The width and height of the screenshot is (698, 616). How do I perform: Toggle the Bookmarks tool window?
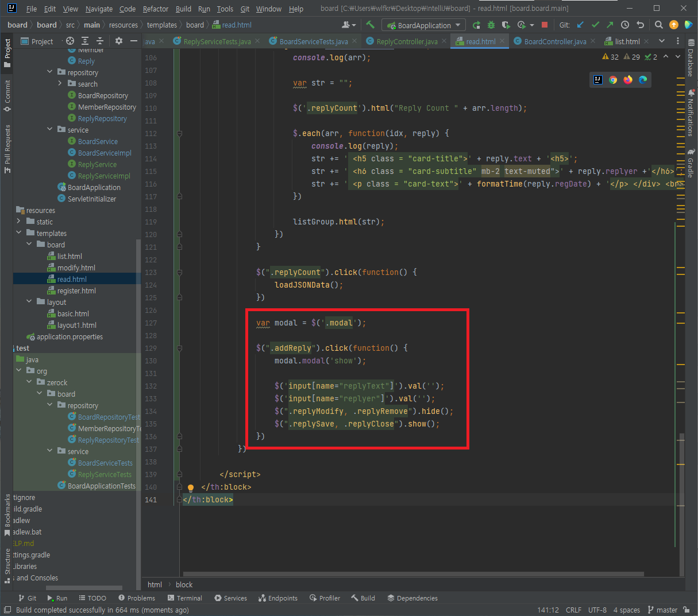pos(7,514)
